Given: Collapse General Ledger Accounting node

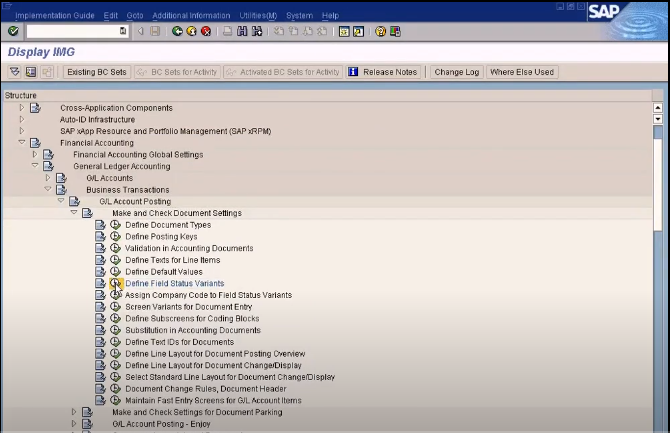Looking at the screenshot, I should [35, 166].
